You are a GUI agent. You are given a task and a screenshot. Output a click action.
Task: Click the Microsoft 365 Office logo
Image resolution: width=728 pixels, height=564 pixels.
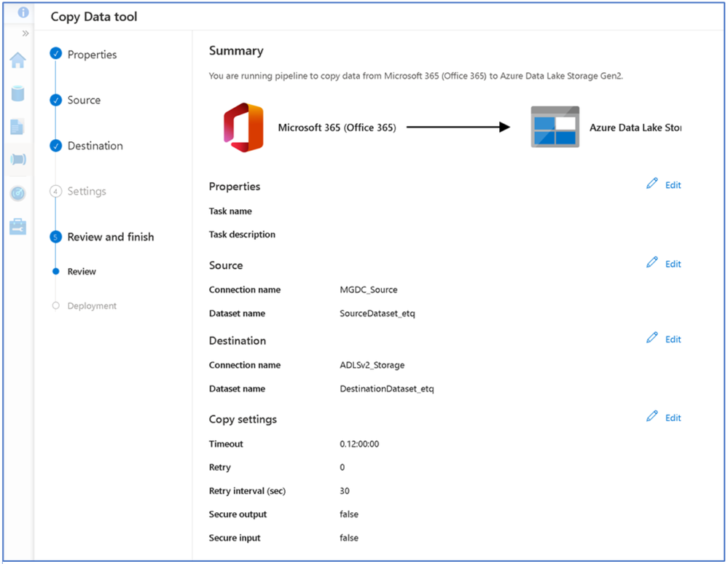tap(243, 128)
